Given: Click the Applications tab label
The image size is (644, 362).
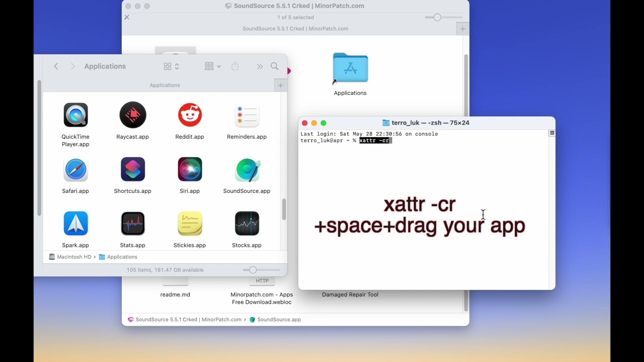Looking at the screenshot, I should [165, 85].
